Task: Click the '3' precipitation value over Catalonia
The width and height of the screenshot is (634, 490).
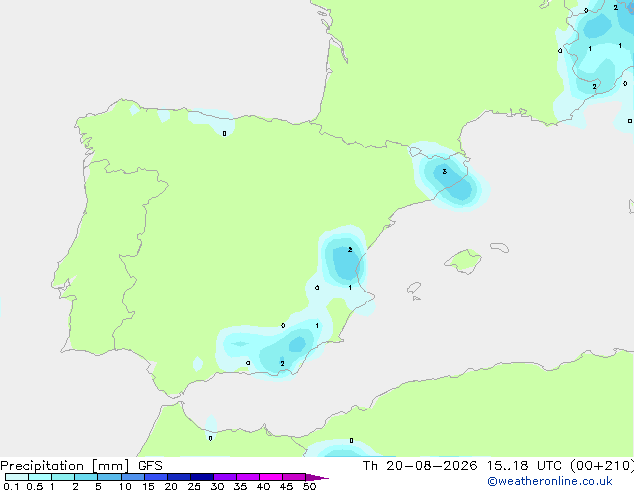Action: click(444, 171)
